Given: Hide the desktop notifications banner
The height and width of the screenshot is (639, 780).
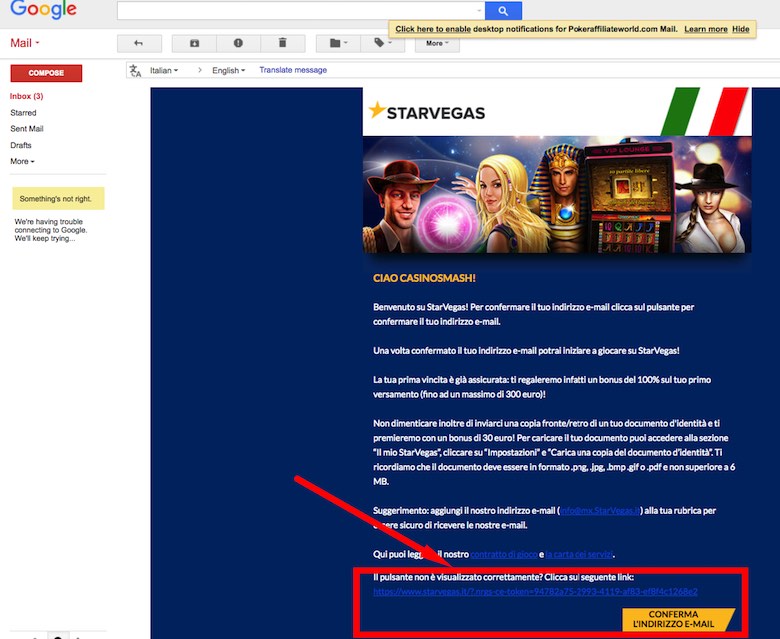Looking at the screenshot, I should tap(741, 29).
